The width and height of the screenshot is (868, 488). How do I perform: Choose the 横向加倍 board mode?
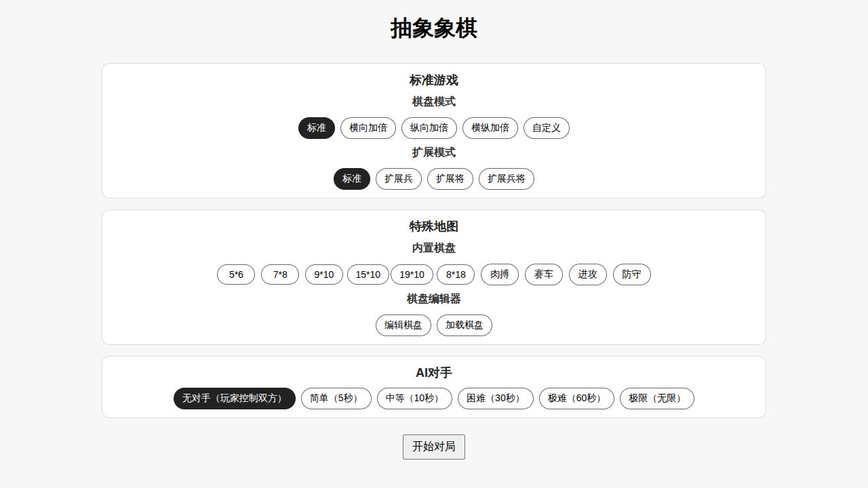tap(368, 128)
